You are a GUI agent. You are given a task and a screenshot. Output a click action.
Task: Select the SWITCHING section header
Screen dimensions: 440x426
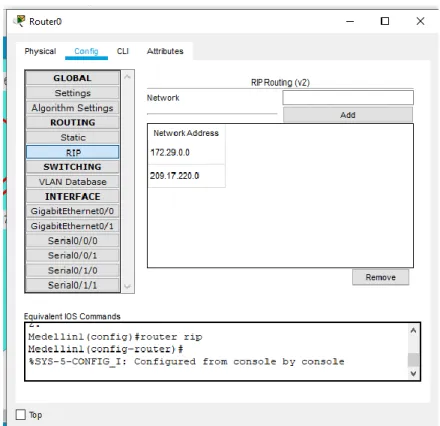[72, 167]
